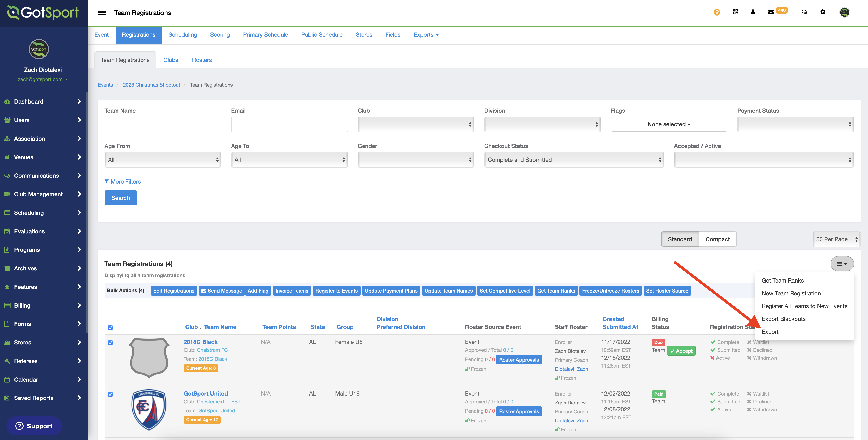Viewport: 868px width, 440px height.
Task: Click the round GotSport avatar in top-right corner
Action: 844,12
